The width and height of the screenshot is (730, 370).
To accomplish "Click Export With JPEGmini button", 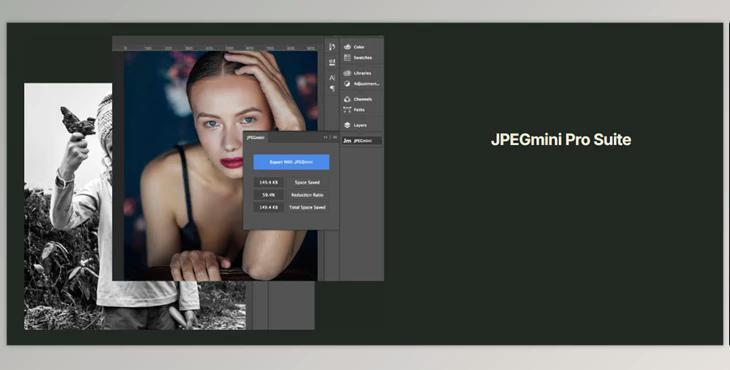I will 291,162.
